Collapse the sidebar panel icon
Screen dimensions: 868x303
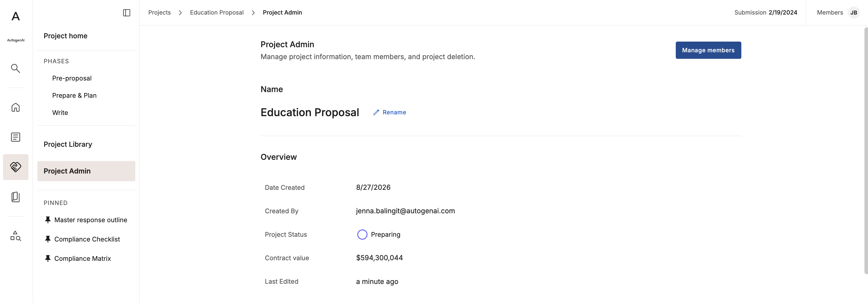pyautogui.click(x=127, y=13)
